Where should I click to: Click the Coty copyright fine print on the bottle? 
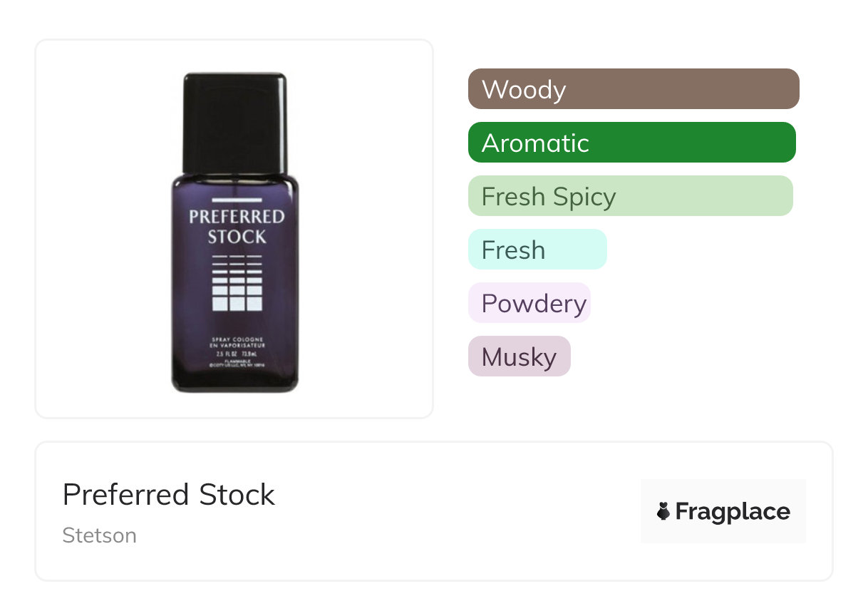237,365
